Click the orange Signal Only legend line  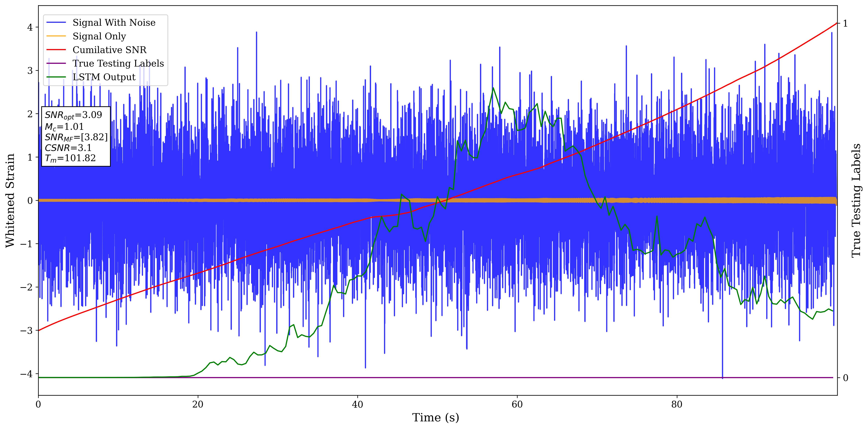[56, 36]
